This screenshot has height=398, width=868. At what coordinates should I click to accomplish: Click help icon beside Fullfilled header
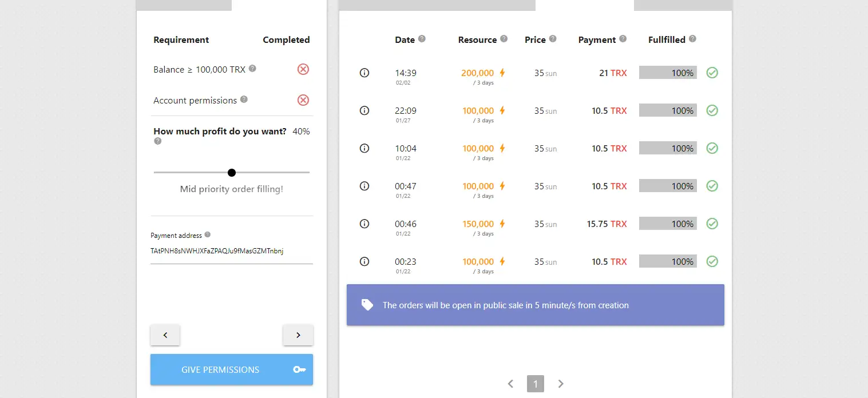(x=692, y=39)
